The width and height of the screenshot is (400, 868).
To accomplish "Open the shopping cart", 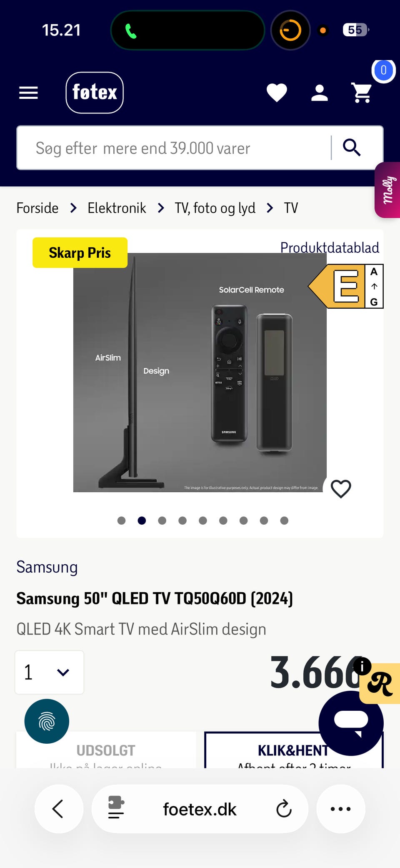I will 362,93.
